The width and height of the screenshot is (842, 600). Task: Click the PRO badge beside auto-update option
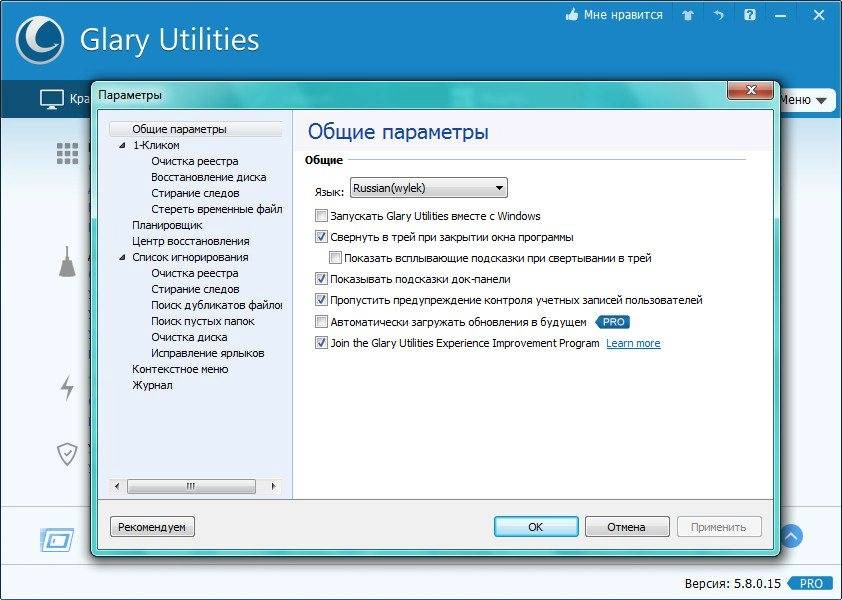pyautogui.click(x=613, y=322)
